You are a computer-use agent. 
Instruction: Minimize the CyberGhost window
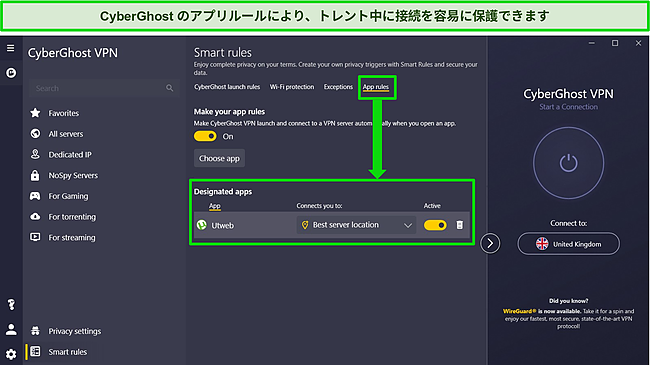[x=592, y=43]
